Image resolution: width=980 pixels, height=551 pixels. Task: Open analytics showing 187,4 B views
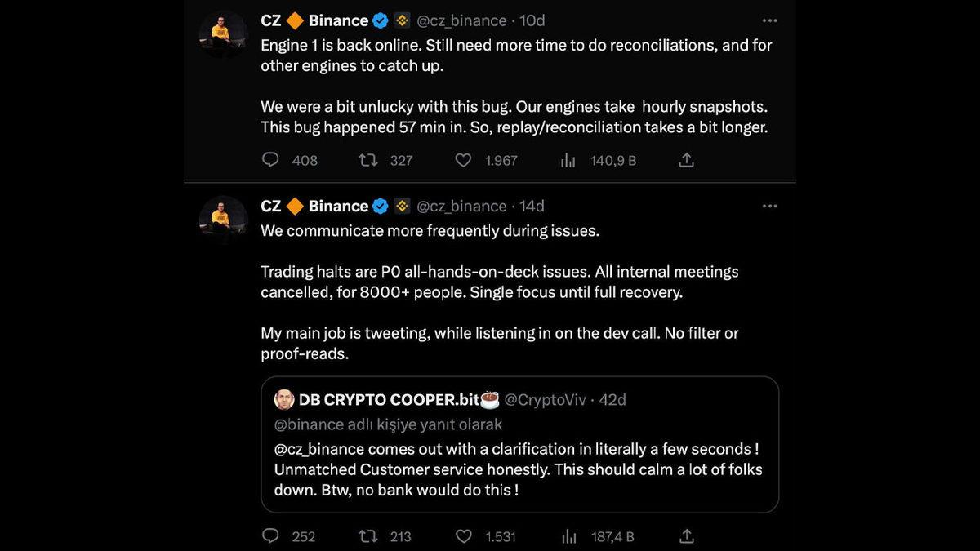click(x=568, y=536)
